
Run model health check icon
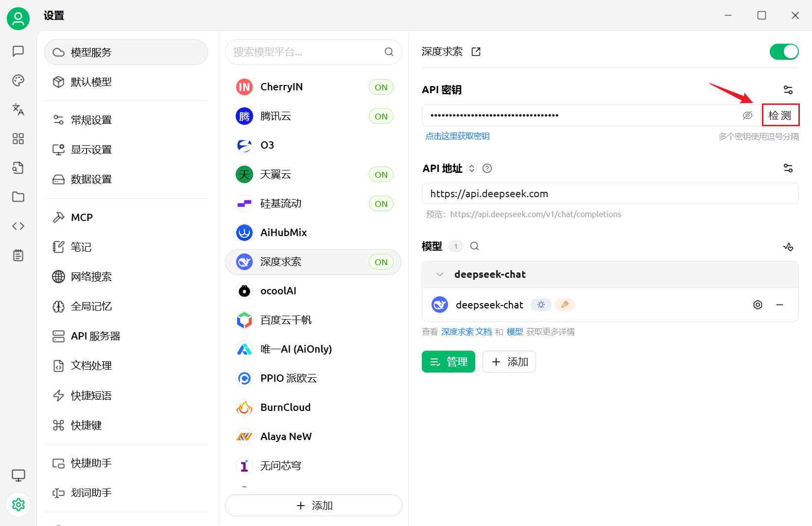788,247
